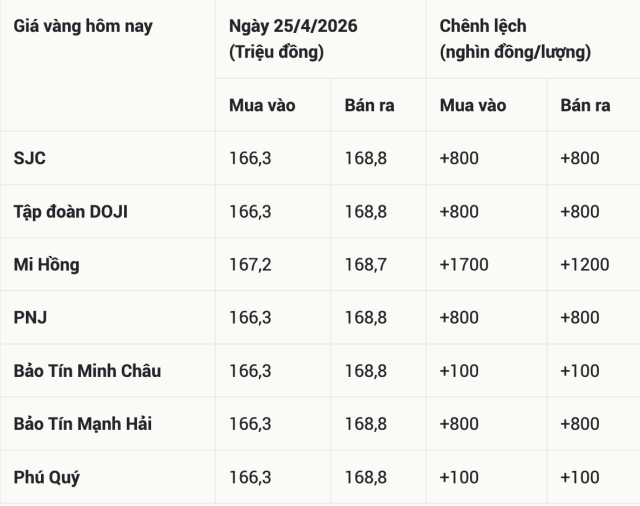Select the 'Tập đoàn DOJI' row label

click(x=71, y=211)
